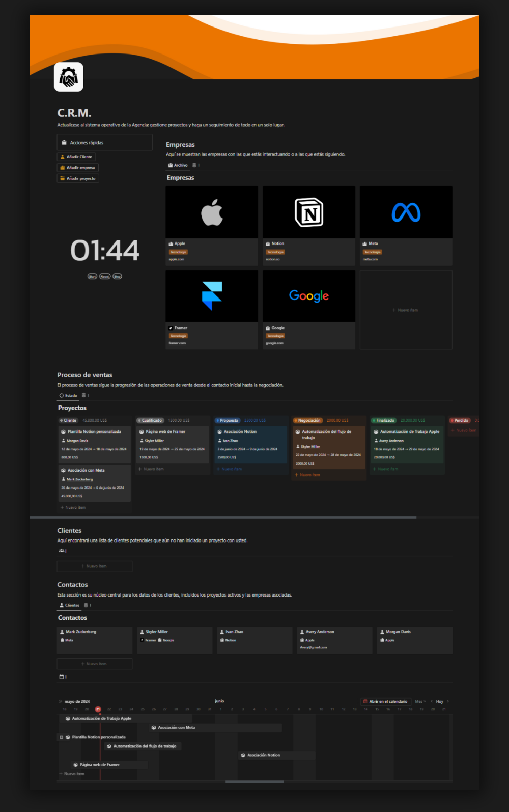Select the Clientes tab in Contactos section
Image resolution: width=509 pixels, height=812 pixels.
(69, 605)
